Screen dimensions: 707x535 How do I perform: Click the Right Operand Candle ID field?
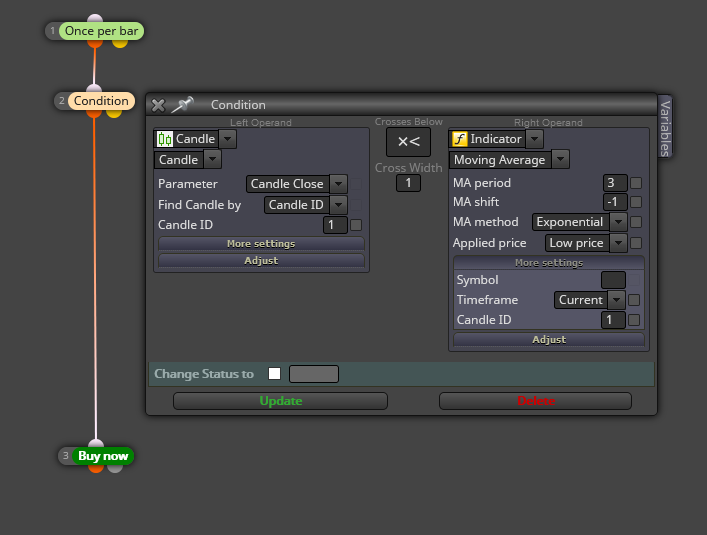613,320
